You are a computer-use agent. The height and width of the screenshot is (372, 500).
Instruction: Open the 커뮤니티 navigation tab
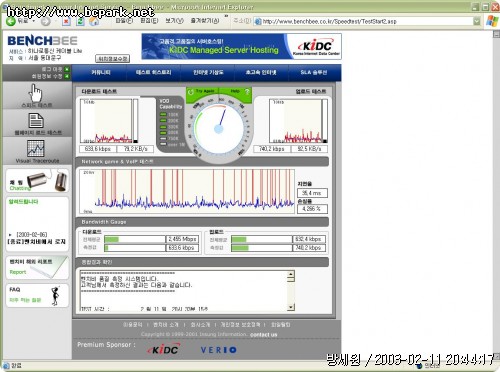click(101, 72)
